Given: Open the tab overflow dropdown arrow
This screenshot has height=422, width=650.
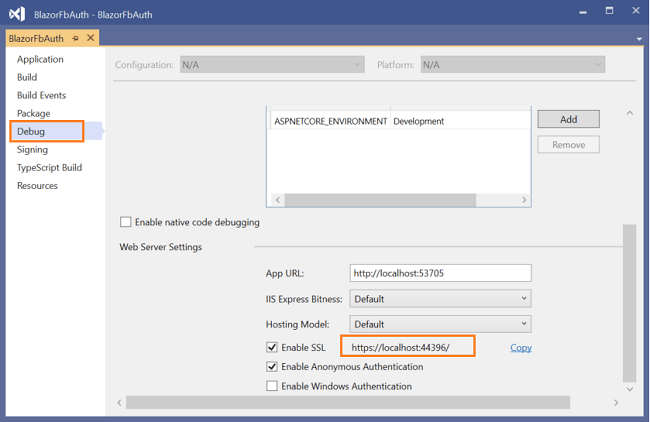Looking at the screenshot, I should click(x=639, y=39).
